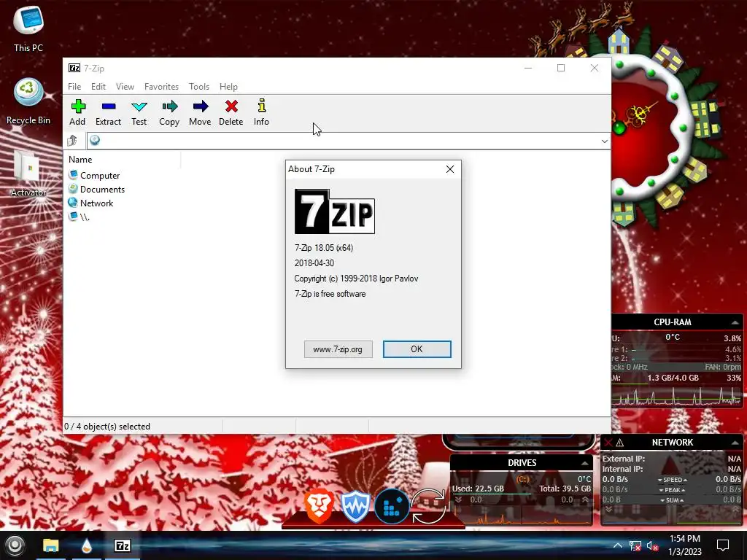747x560 pixels.
Task: Open blue dotted circle app in dock
Action: pyautogui.click(x=392, y=506)
